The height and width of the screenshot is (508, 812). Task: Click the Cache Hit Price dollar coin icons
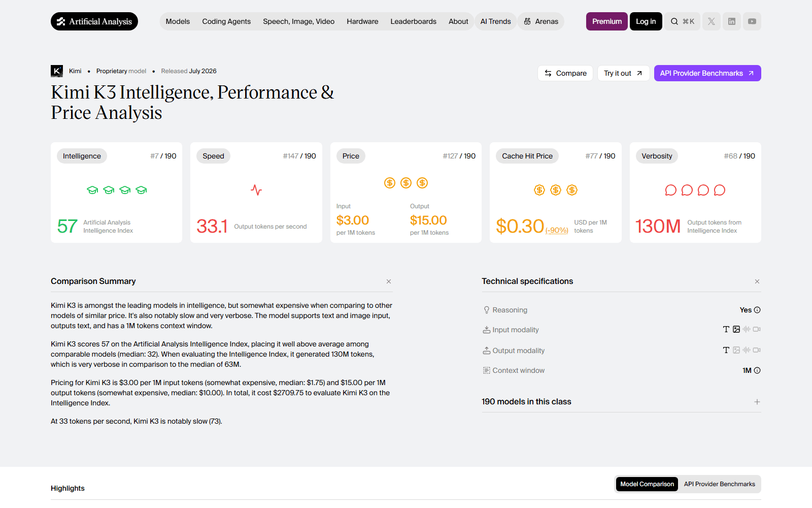[556, 190]
